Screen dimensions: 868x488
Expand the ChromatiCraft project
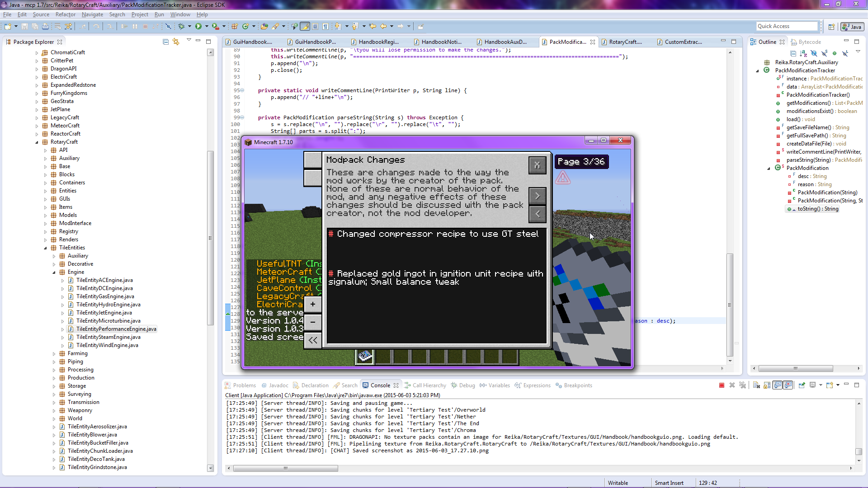tap(37, 53)
